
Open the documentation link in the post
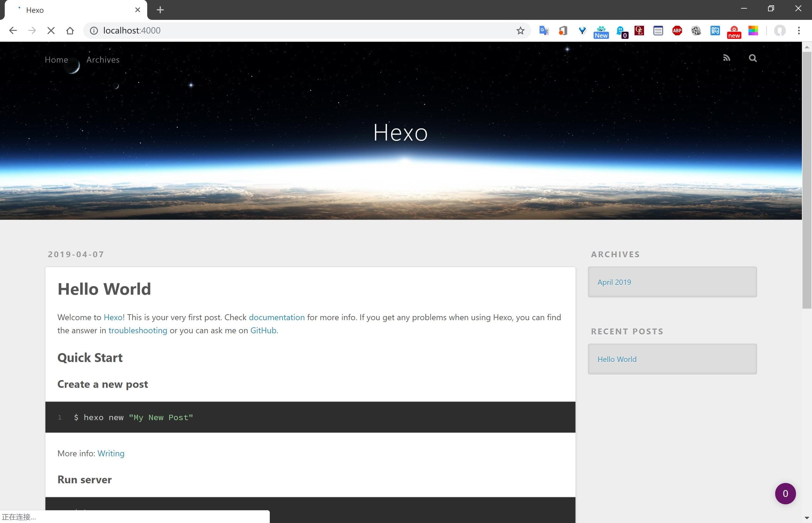pyautogui.click(x=276, y=317)
